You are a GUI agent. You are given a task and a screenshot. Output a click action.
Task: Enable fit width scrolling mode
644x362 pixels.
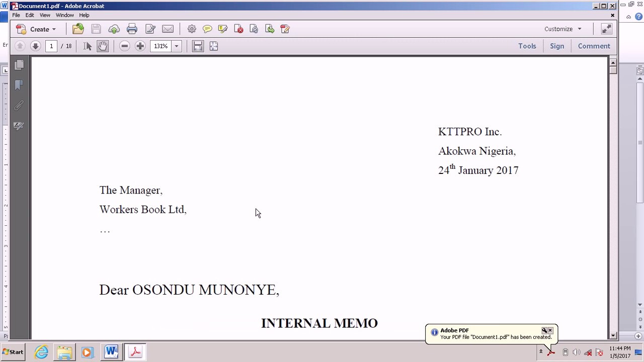point(198,46)
